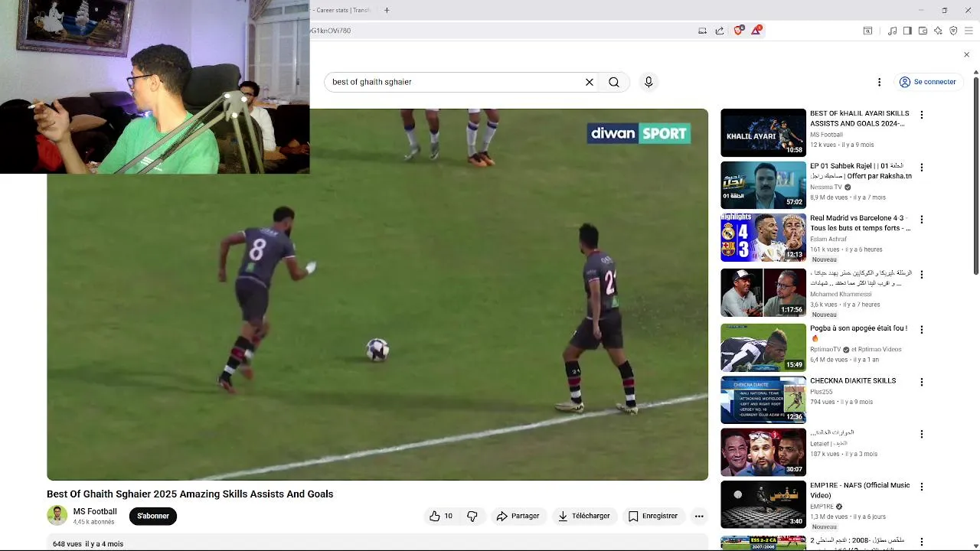This screenshot has width=980, height=551.
Task: Click the share page icon in address bar
Action: [x=720, y=31]
